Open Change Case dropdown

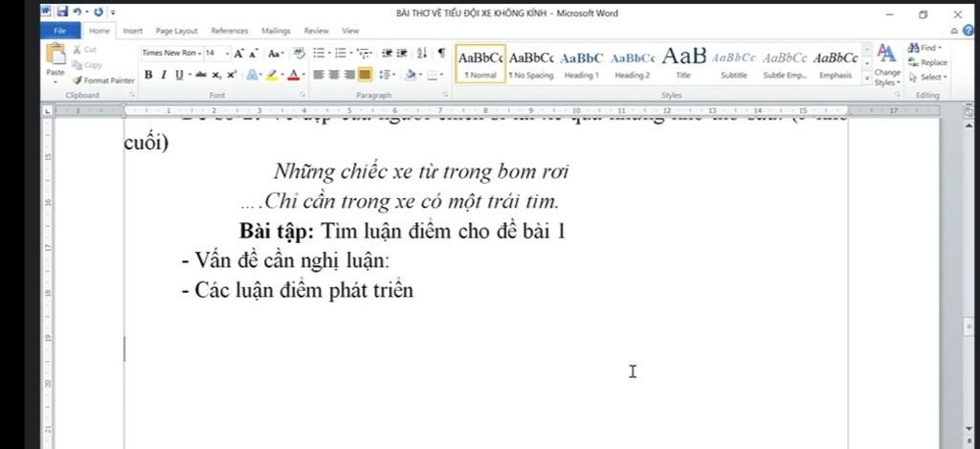(277, 54)
